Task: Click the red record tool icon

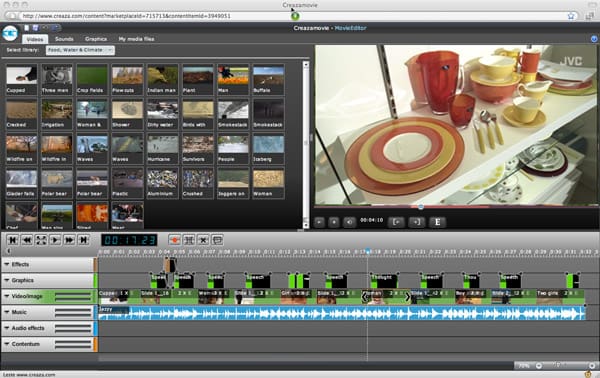Action: click(174, 240)
